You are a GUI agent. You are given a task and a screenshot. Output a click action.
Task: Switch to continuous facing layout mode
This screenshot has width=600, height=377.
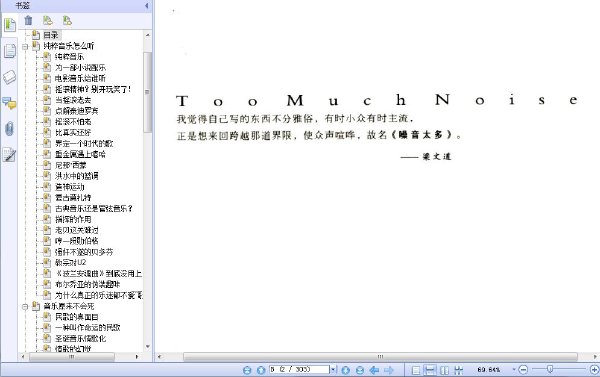[458, 370]
